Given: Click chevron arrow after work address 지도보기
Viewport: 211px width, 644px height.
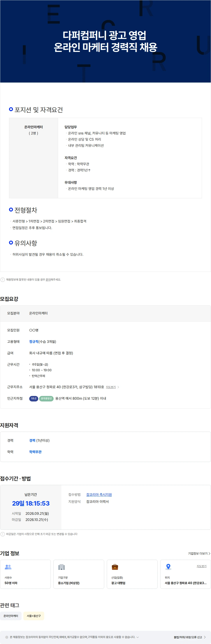Looking at the screenshot, I should [118, 387].
